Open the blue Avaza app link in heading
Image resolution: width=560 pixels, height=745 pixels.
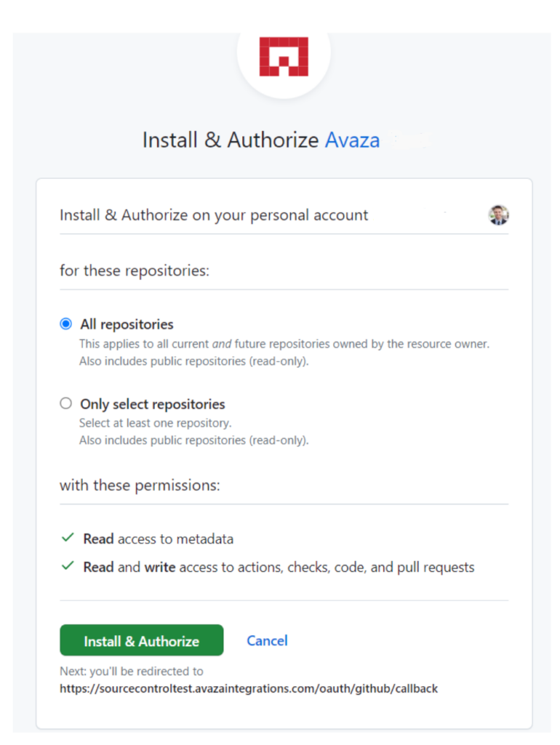point(353,140)
